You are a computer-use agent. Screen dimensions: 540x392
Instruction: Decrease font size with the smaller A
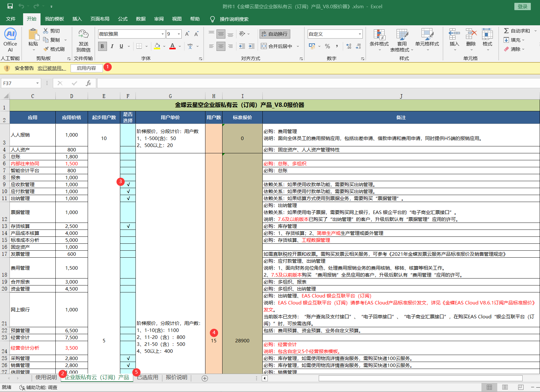coord(196,34)
